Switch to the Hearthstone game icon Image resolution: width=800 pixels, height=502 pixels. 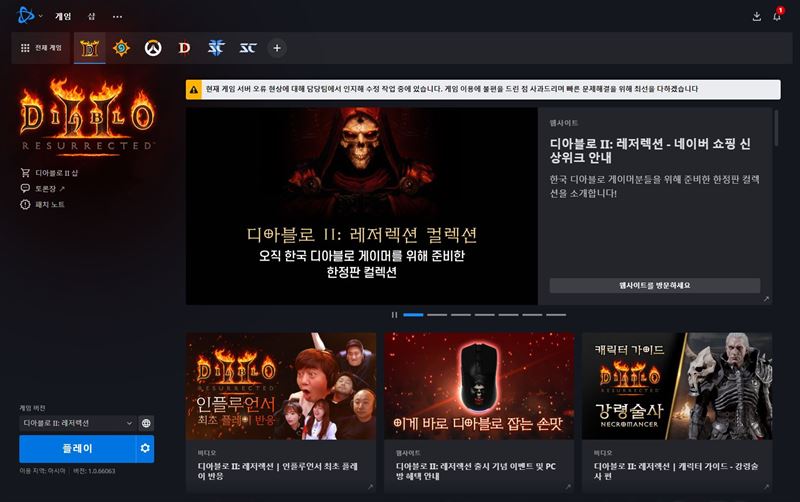click(121, 48)
